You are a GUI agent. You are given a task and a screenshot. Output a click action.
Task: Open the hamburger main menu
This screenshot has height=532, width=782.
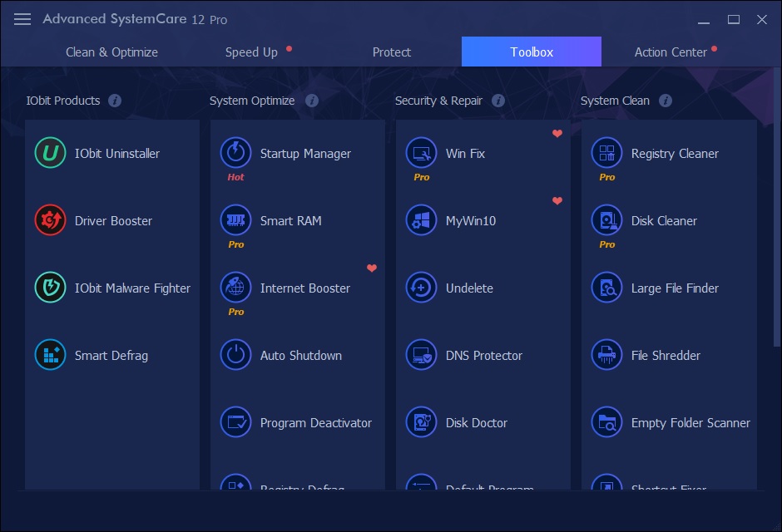(22, 19)
